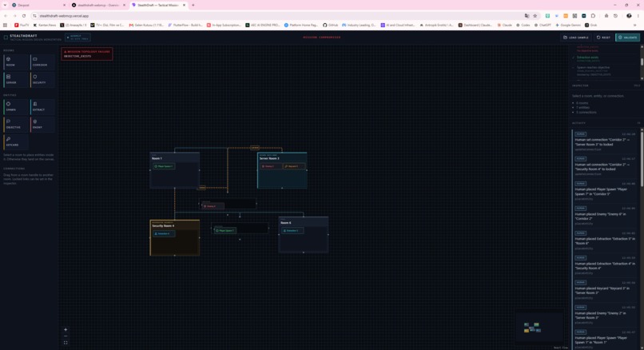Viewport: 644px width, 350px height.
Task: Expand the bookmarks overflow chevron
Action: (x=635, y=25)
